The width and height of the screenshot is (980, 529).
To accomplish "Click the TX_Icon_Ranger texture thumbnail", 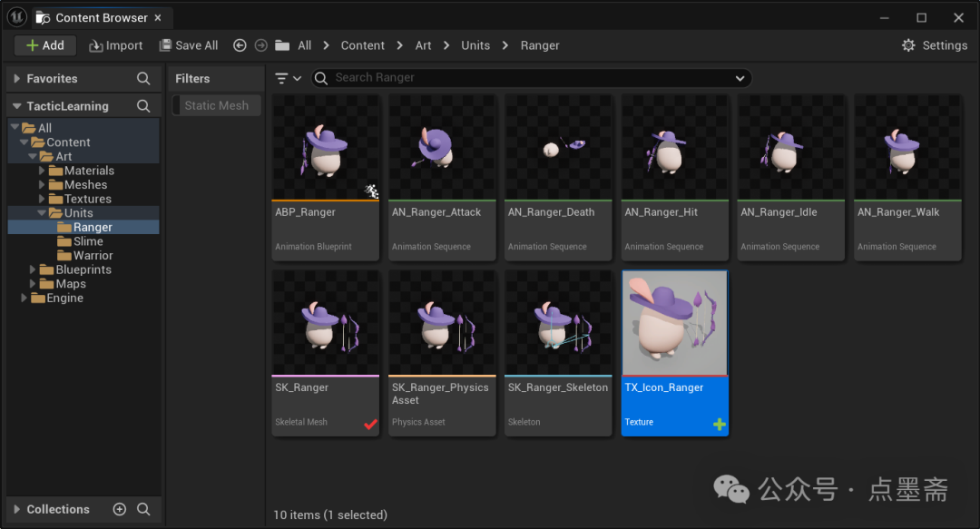I will click(675, 323).
